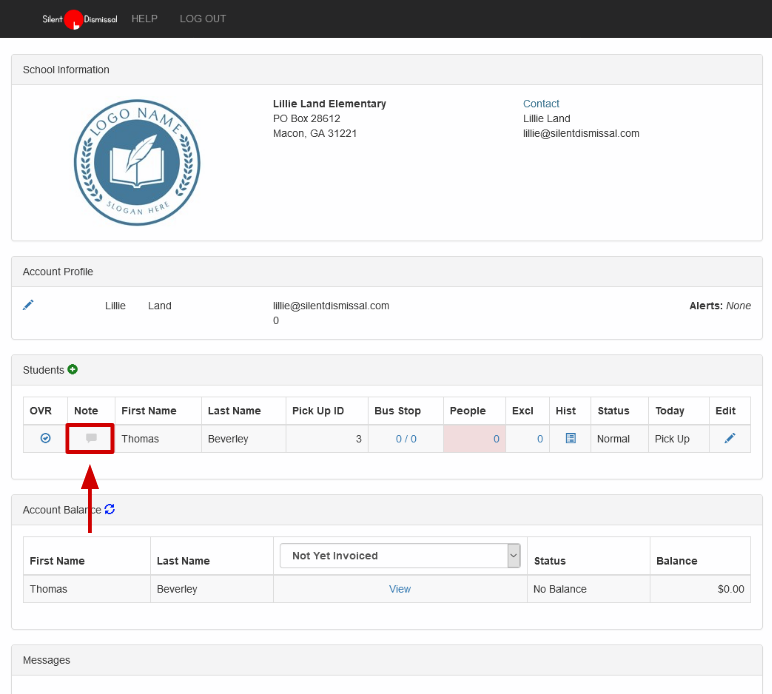
Task: Open note icon for Thomas Beverley
Action: point(91,438)
